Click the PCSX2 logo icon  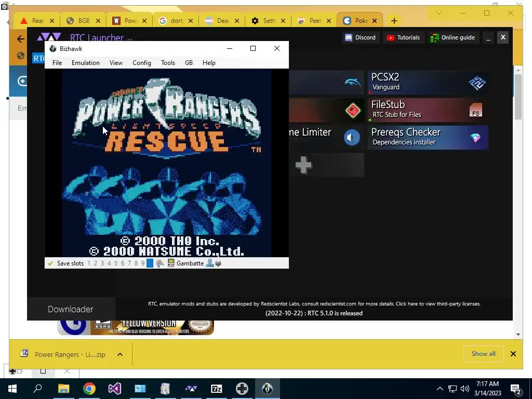(x=477, y=83)
